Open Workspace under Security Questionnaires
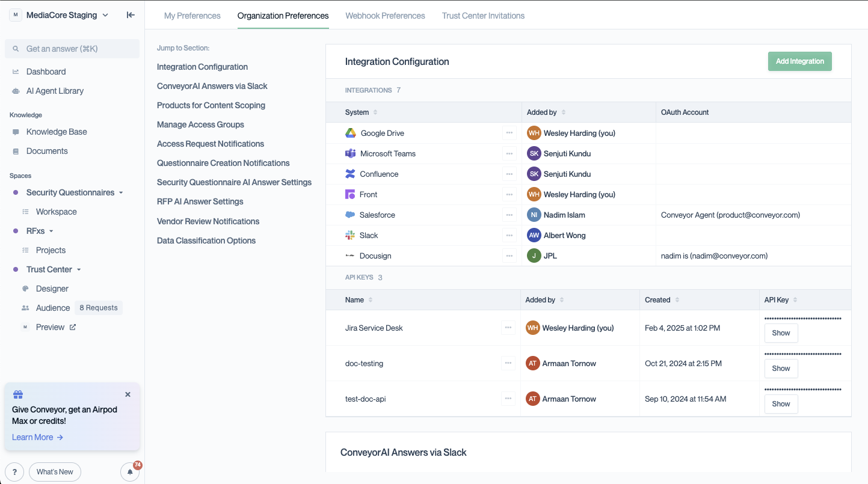Screen dimensions: 868x484 click(57, 212)
